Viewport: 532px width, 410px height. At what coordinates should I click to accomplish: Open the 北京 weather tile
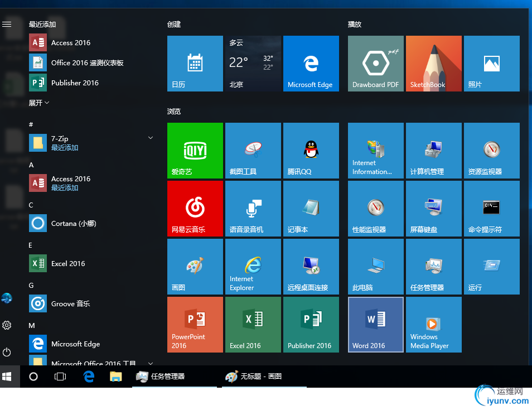coord(253,64)
